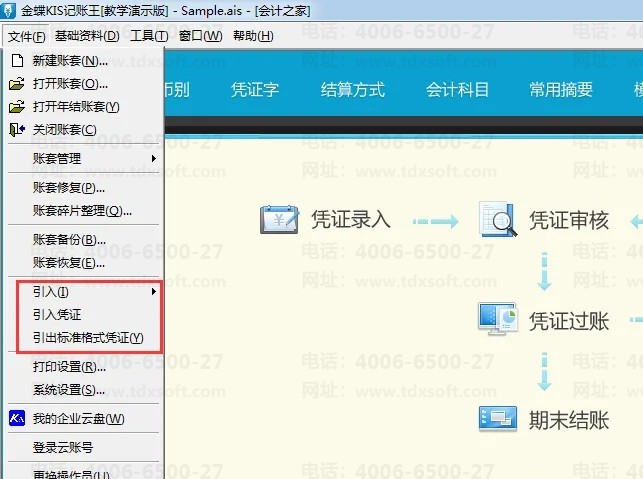The width and height of the screenshot is (643, 479).
Task: Click the enterprise cloud disk KA icon
Action: (17, 418)
